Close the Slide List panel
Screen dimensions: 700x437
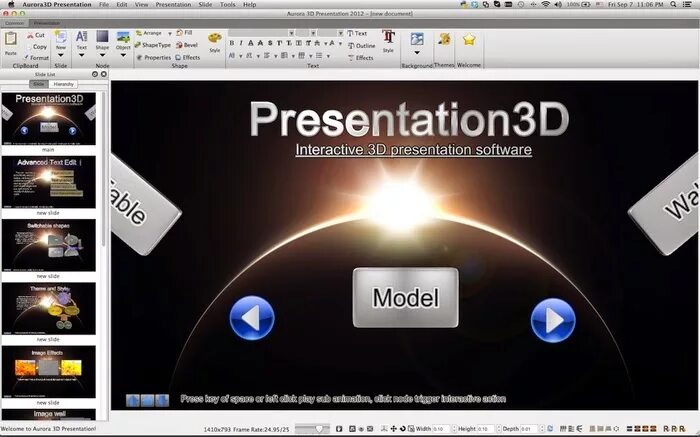tap(104, 74)
